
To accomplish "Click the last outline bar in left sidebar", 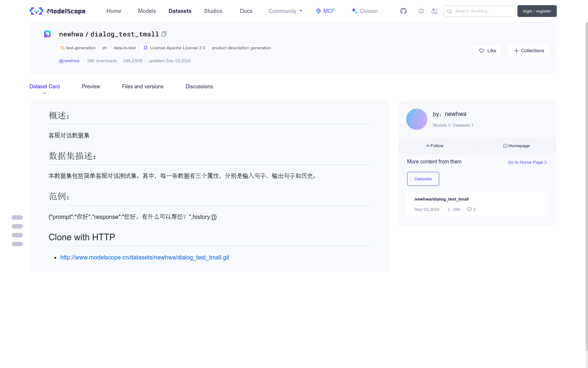I will 17,244.
